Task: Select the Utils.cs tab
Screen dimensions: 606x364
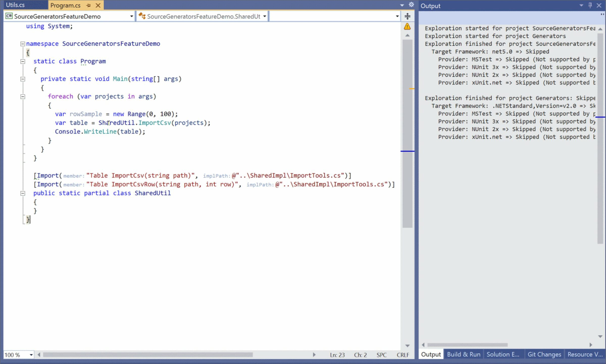Action: tap(16, 5)
